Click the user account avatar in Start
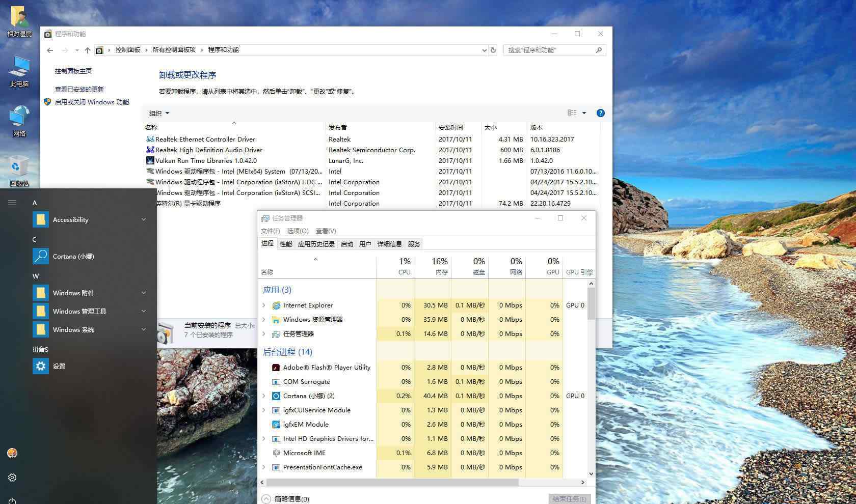The height and width of the screenshot is (504, 856). pos(12,453)
